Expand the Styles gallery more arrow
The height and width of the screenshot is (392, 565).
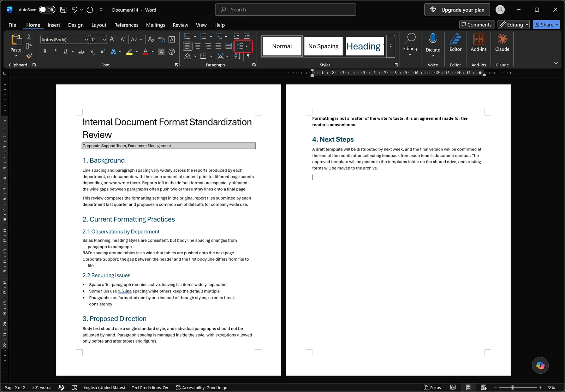pos(391,46)
